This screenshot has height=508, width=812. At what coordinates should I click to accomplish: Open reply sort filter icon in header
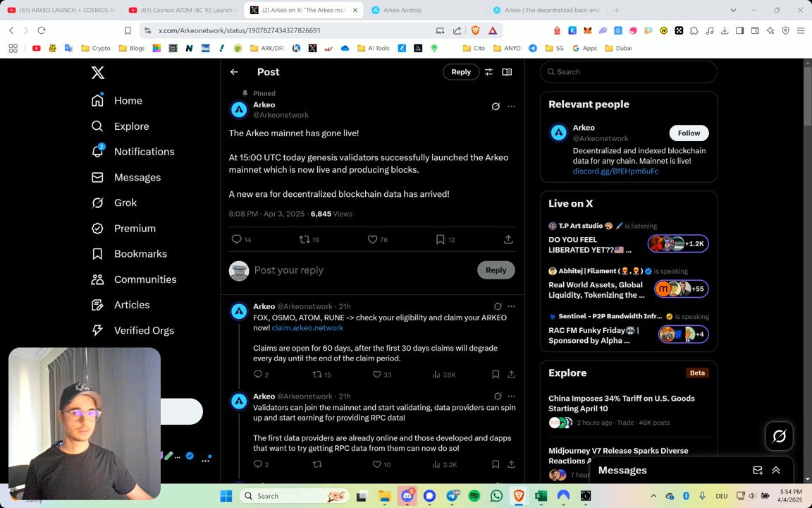click(x=488, y=72)
